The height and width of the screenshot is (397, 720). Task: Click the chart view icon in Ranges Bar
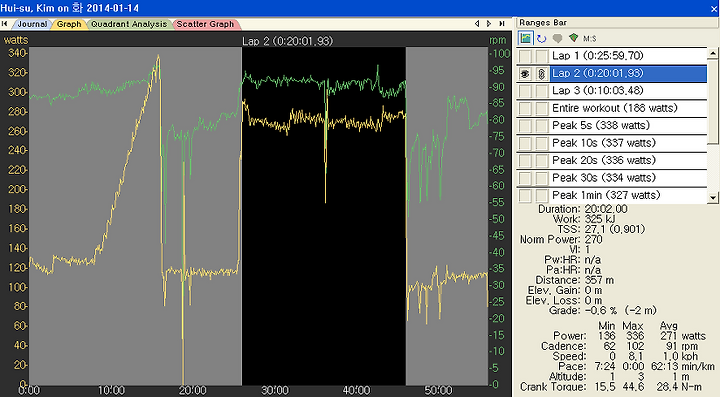pyautogui.click(x=525, y=38)
